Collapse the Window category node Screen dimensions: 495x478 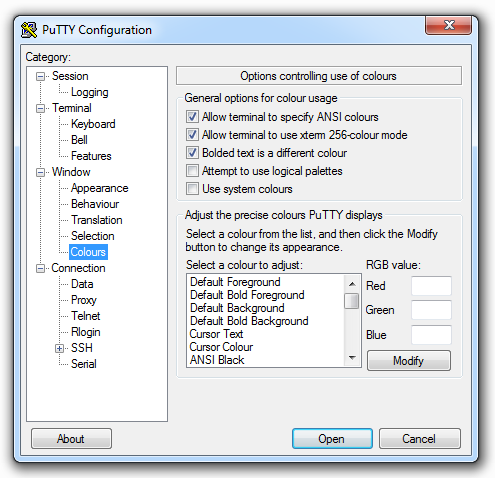40,172
